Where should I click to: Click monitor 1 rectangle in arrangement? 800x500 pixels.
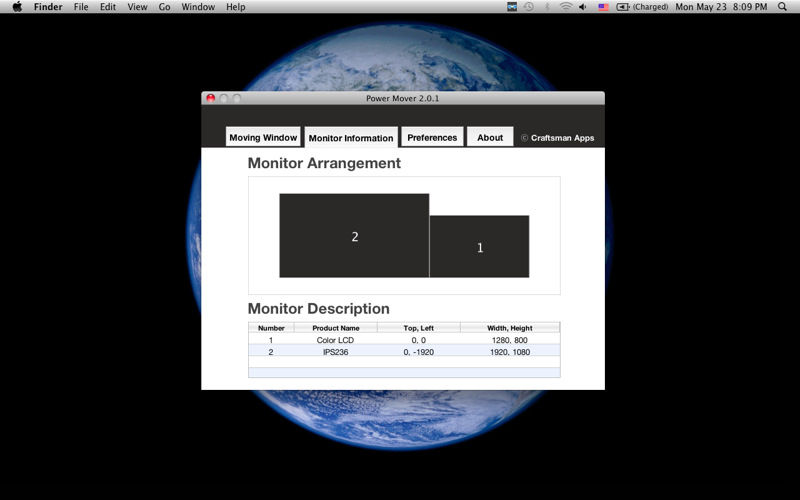480,246
